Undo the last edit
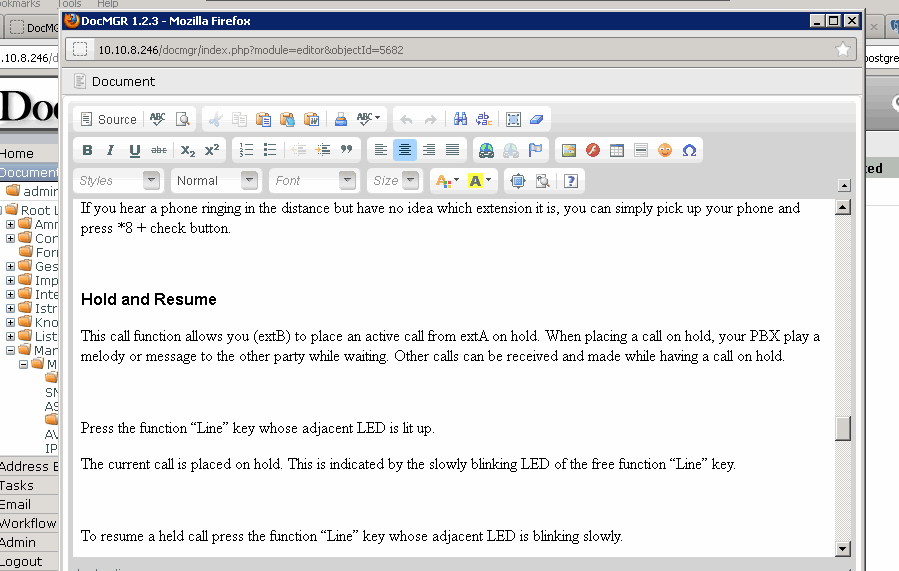 [406, 119]
